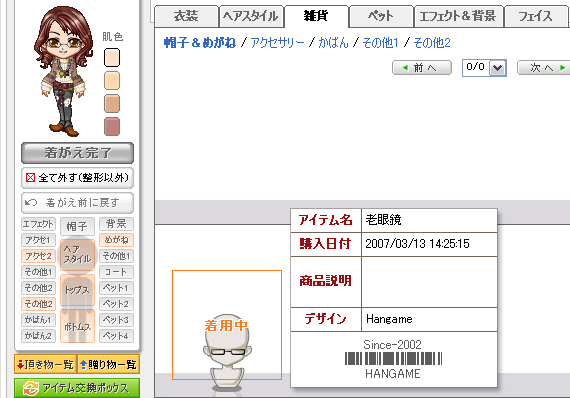This screenshot has height=398, width=570.
Task: Select the 背景 slot button
Action: point(116,224)
